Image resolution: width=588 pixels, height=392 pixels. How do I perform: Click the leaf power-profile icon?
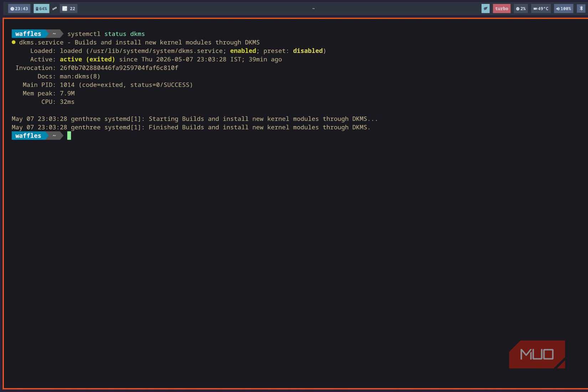click(485, 9)
